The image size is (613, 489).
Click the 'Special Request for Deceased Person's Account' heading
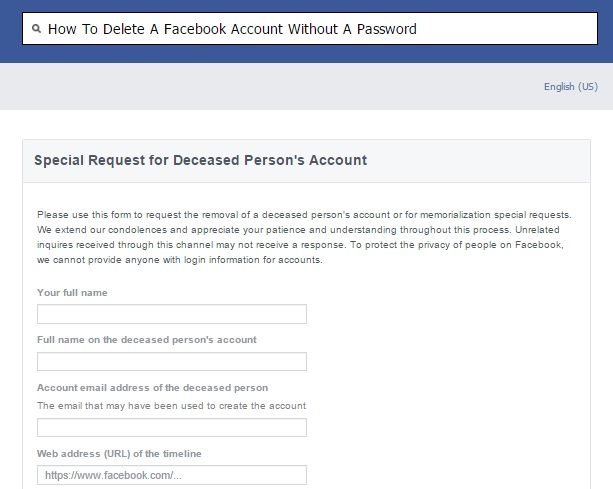click(x=201, y=160)
